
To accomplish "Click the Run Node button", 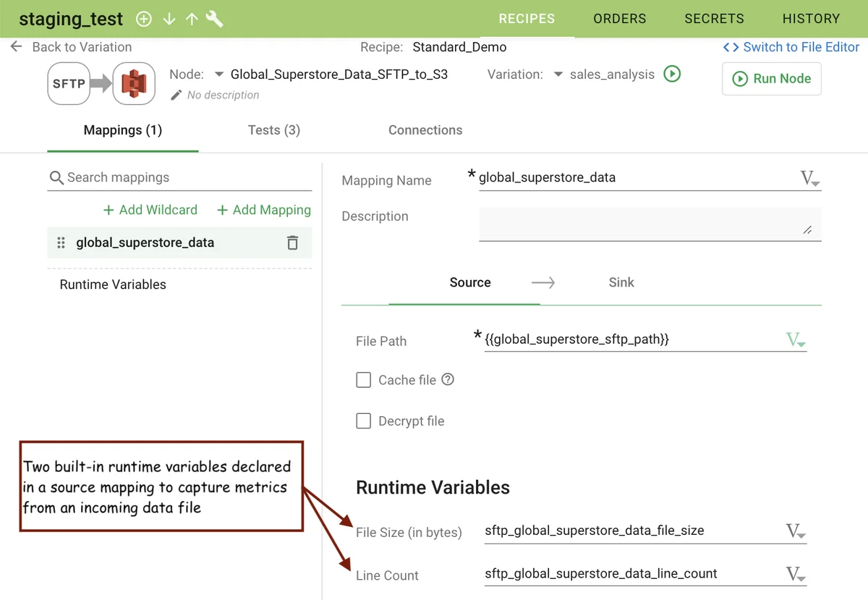I will (x=771, y=79).
